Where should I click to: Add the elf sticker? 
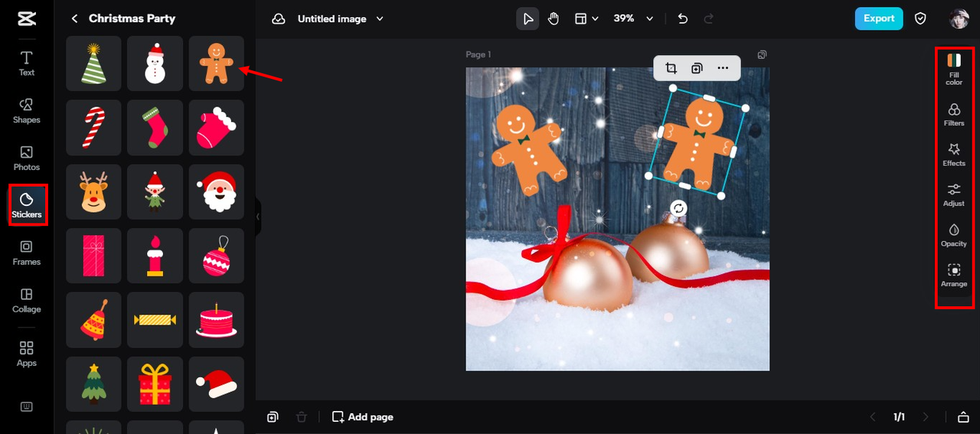pos(155,192)
